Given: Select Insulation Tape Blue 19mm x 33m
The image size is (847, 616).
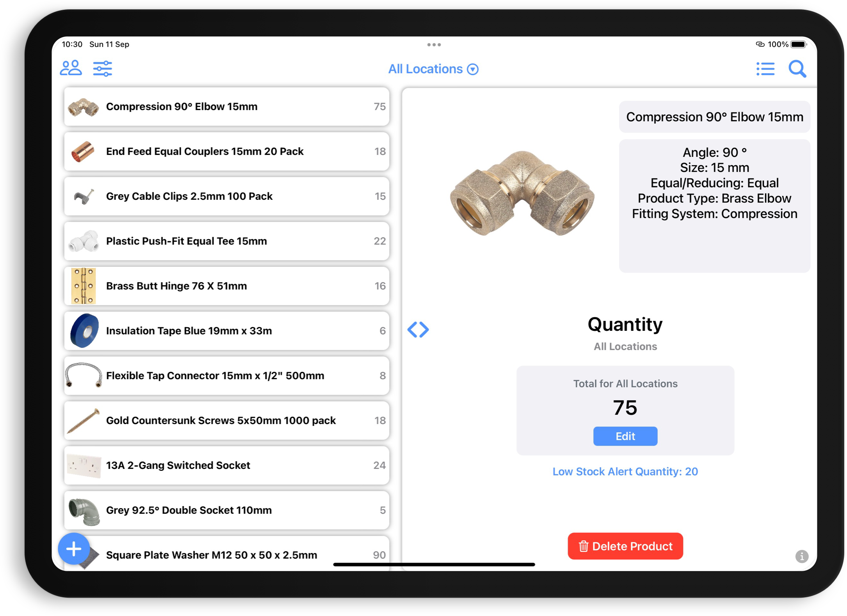Looking at the screenshot, I should (x=226, y=331).
